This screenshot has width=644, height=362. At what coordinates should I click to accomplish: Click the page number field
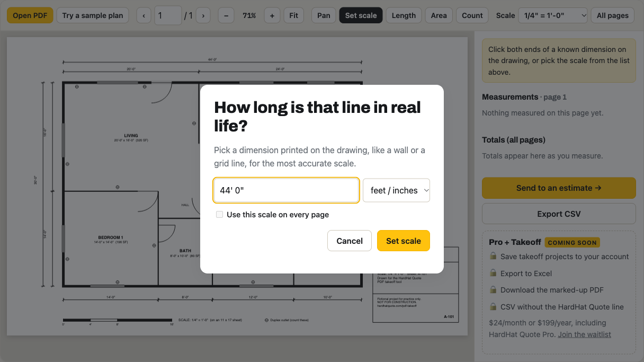click(x=168, y=15)
